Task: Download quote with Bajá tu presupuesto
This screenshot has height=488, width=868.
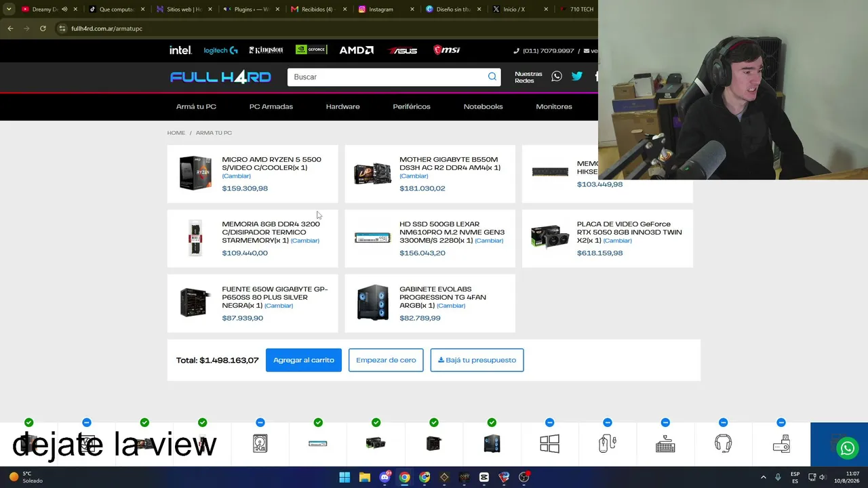Action: pyautogui.click(x=477, y=360)
